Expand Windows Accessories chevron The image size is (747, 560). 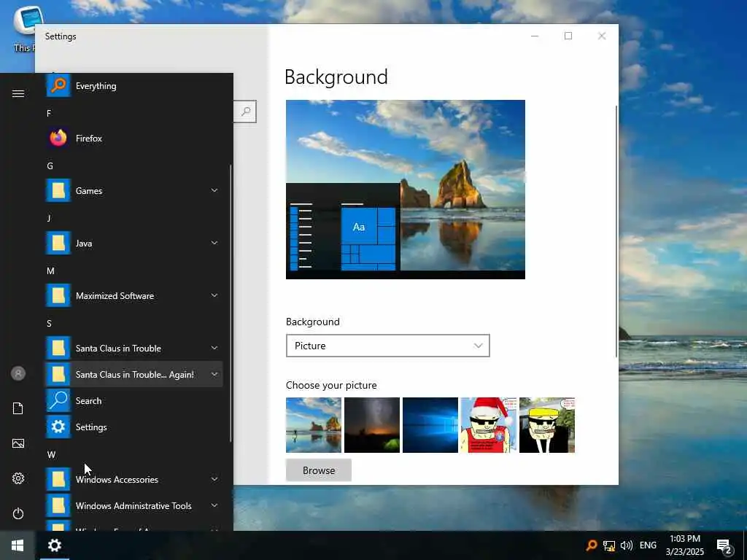point(214,479)
